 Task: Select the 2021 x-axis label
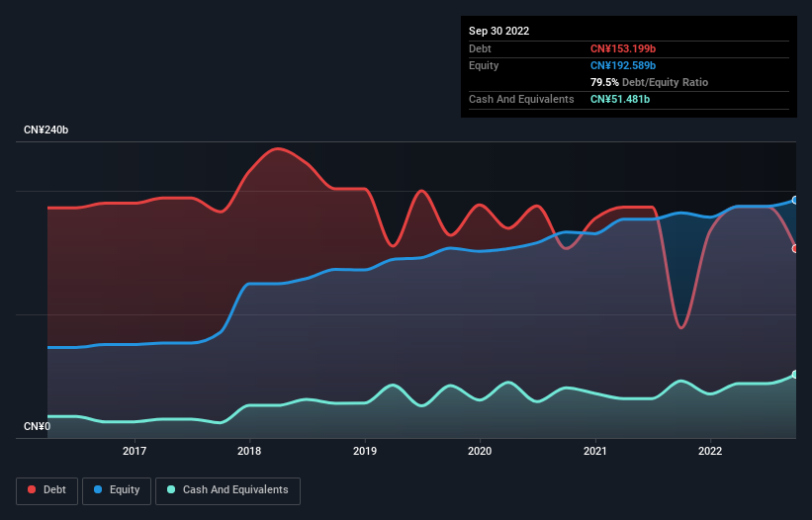pyautogui.click(x=595, y=451)
